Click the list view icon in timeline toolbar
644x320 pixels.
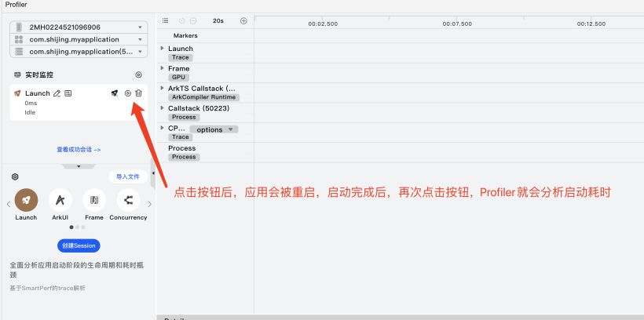[x=165, y=20]
